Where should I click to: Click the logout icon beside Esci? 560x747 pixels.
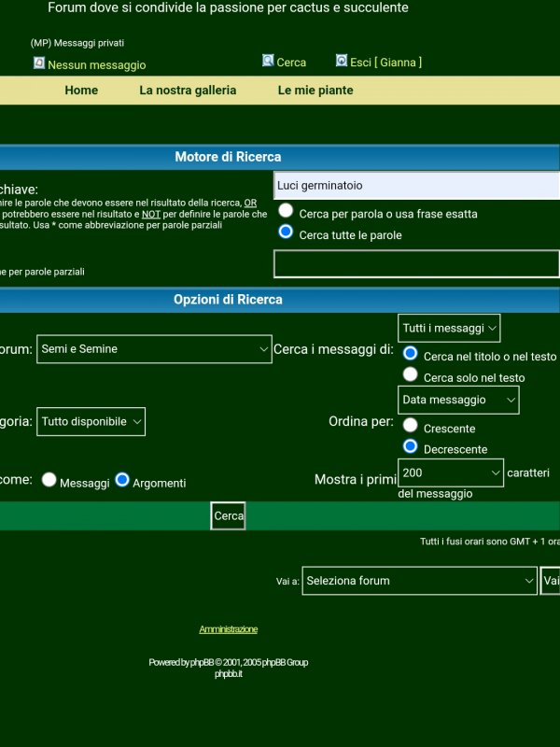tap(342, 61)
